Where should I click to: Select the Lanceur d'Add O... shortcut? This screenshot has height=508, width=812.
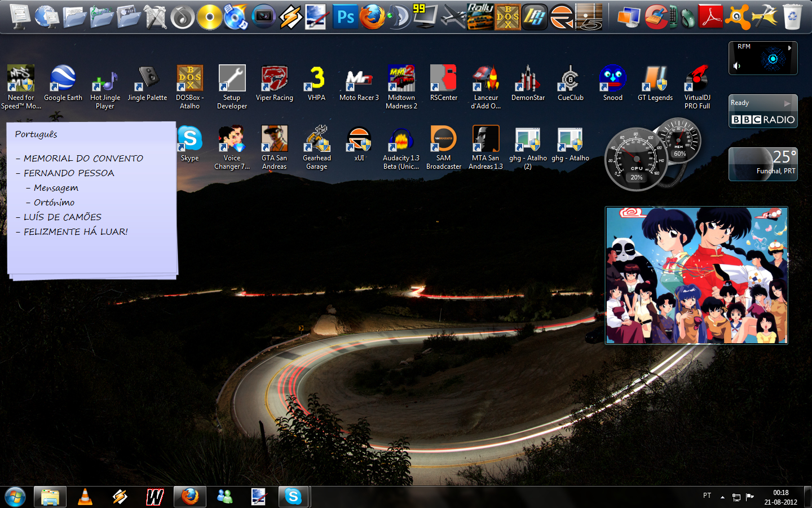[x=486, y=87]
